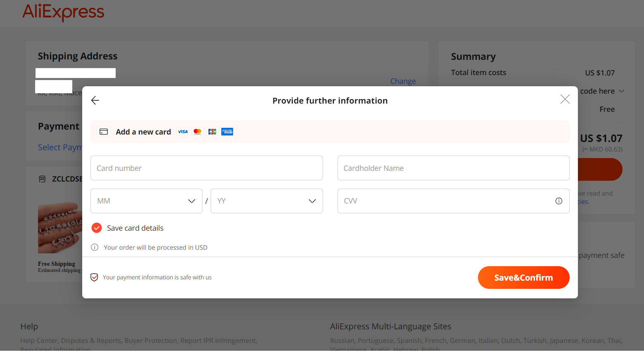644x352 pixels.
Task: Open the YY expiry year dropdown
Action: click(267, 201)
